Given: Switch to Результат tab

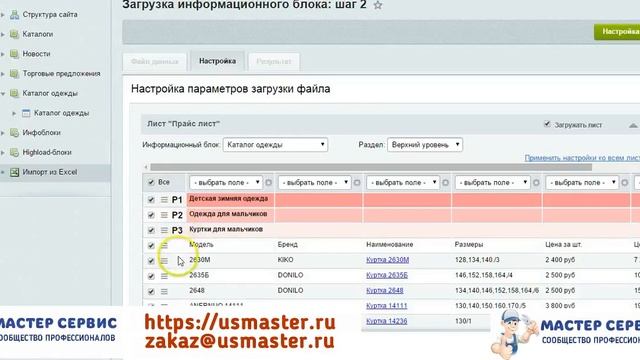Looking at the screenshot, I should (274, 62).
